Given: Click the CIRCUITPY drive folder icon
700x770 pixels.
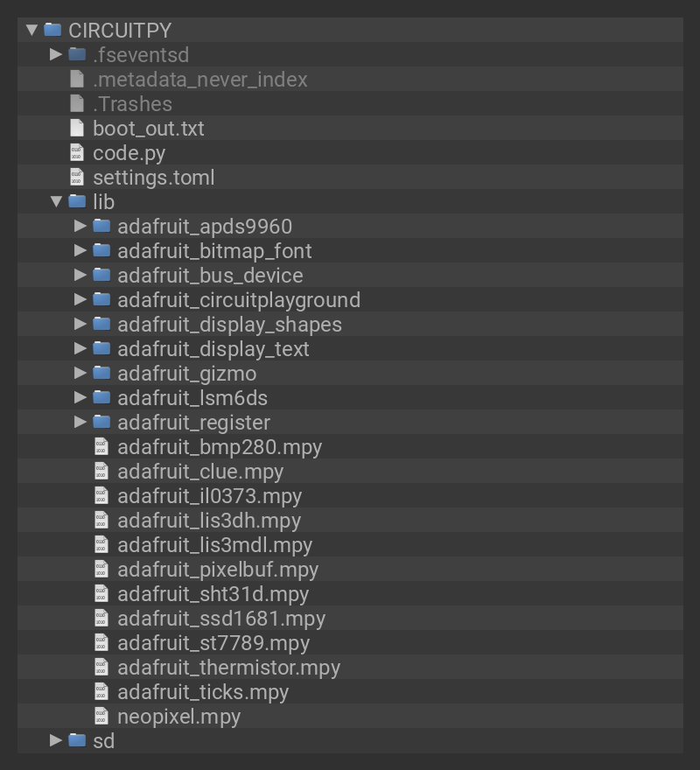Looking at the screenshot, I should point(52,30).
